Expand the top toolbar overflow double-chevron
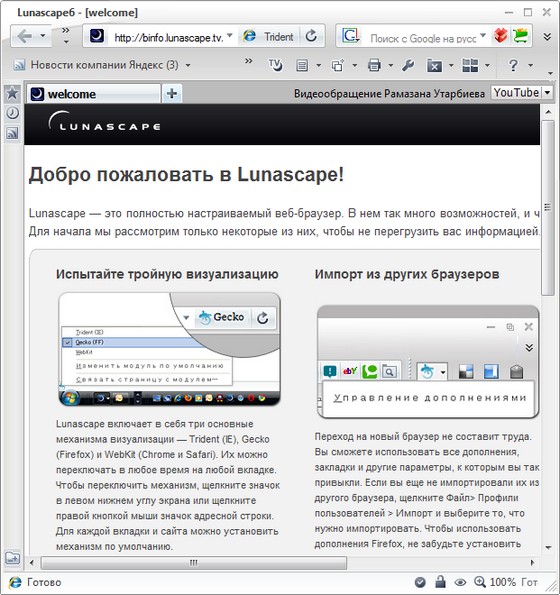The width and height of the screenshot is (560, 595). pos(547,37)
